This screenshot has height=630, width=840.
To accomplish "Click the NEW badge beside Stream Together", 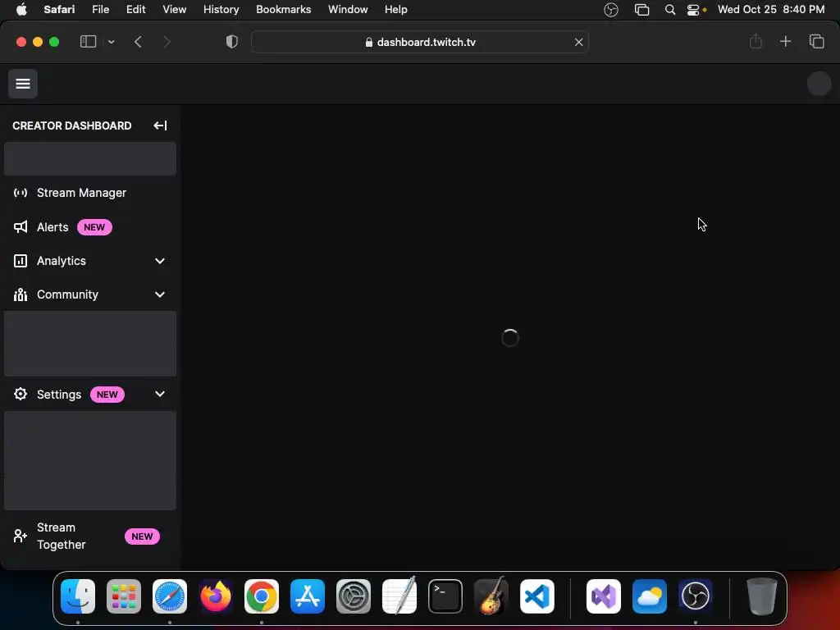I will (x=142, y=536).
